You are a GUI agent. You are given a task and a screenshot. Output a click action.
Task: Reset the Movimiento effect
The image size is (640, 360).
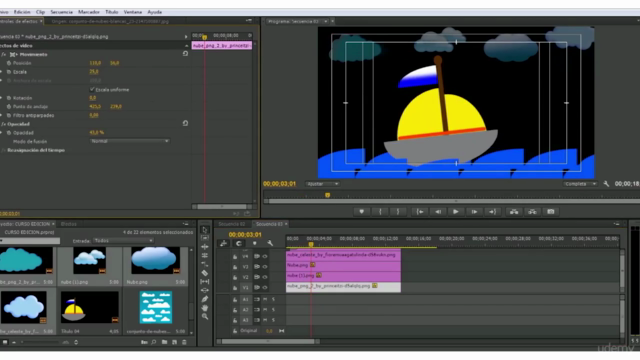coord(185,54)
